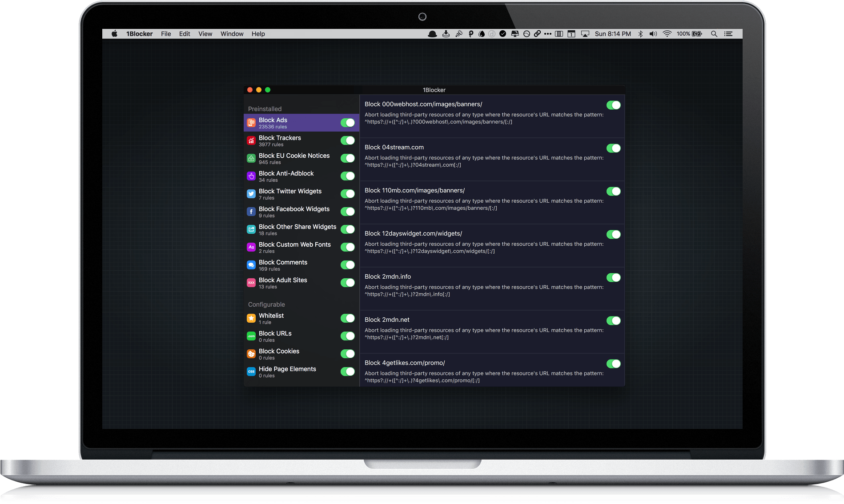Screen dimensions: 844x504
Task: Click the Block Adult Sites XXX icon
Action: 251,283
